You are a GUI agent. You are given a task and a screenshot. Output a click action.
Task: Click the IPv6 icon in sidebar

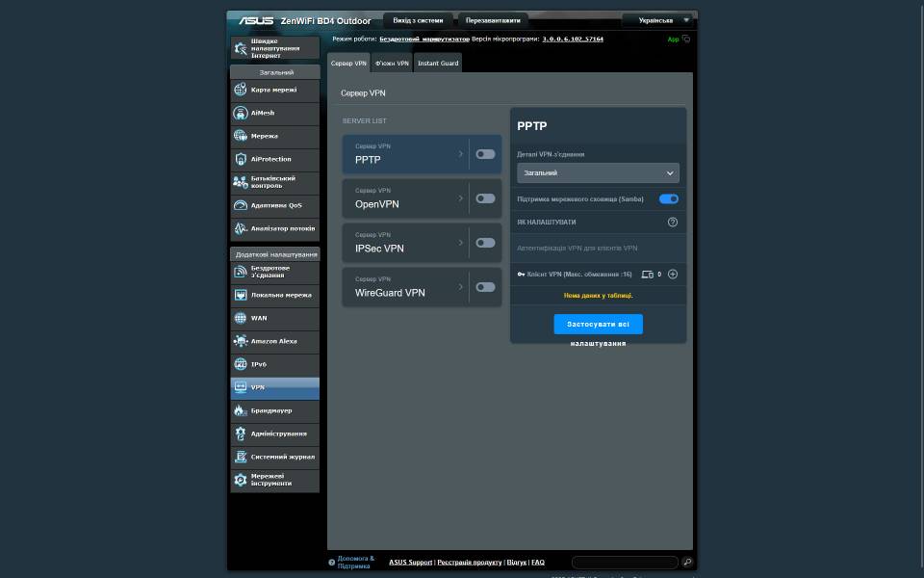241,364
